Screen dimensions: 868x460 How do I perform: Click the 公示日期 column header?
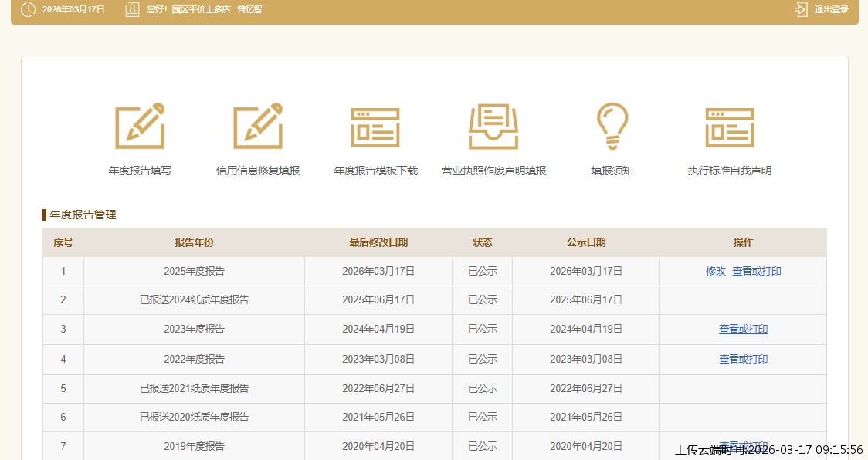click(585, 242)
